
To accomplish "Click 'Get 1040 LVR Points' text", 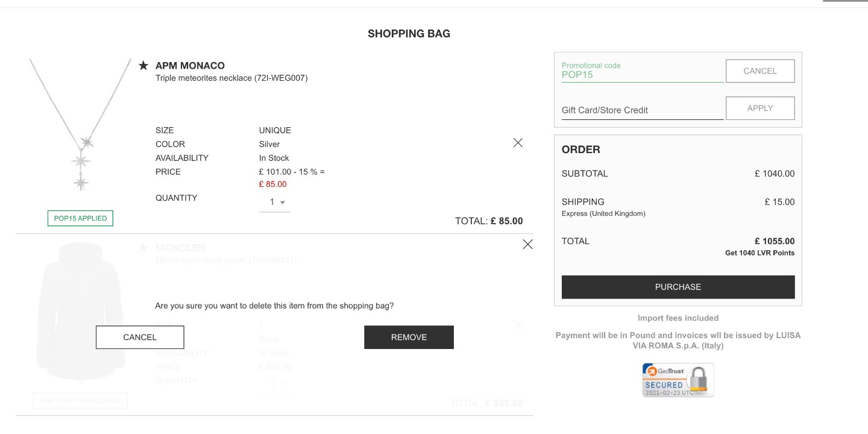I will (x=759, y=253).
